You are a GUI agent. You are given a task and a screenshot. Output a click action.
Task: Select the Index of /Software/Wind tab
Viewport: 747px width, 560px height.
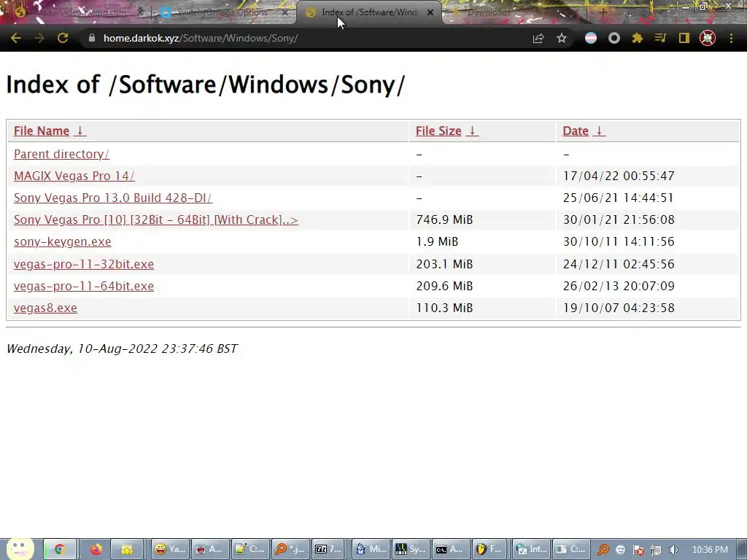(x=369, y=12)
